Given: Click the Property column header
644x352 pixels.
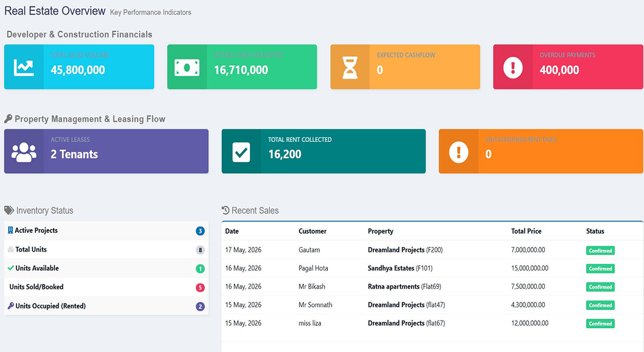Looking at the screenshot, I should click(x=380, y=231).
